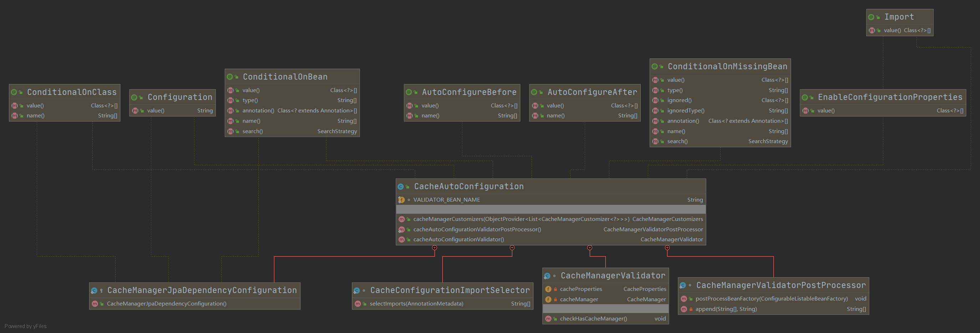The height and width of the screenshot is (333, 980).
Task: Click the class icon beside CacheConfigurationImportSelector
Action: [x=356, y=291]
